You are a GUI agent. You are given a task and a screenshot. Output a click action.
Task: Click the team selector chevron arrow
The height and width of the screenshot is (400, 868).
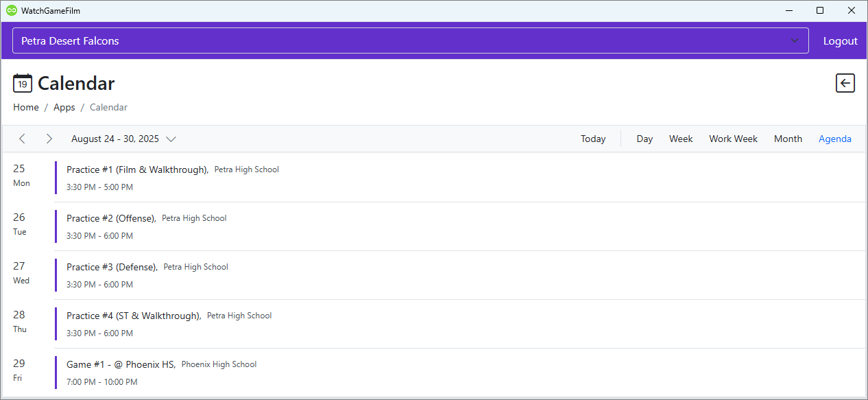tap(795, 40)
